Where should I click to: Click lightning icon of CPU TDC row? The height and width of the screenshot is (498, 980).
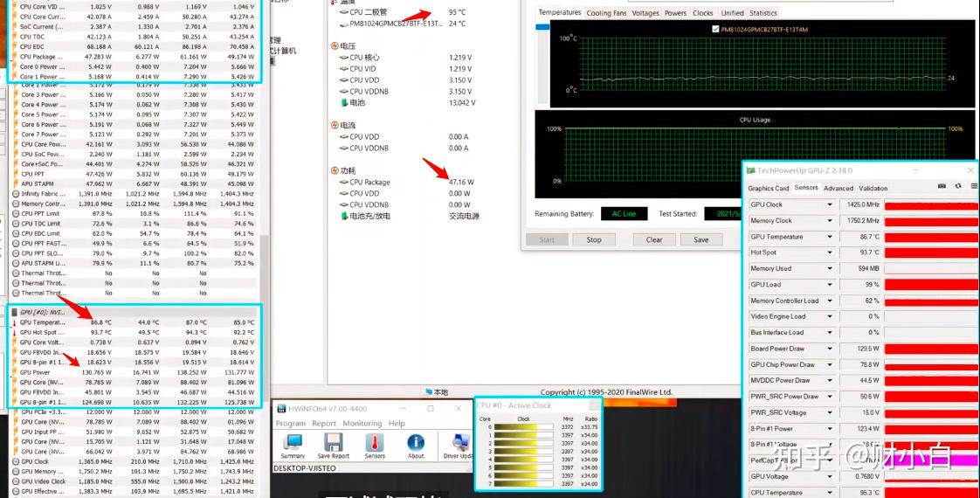pos(15,36)
